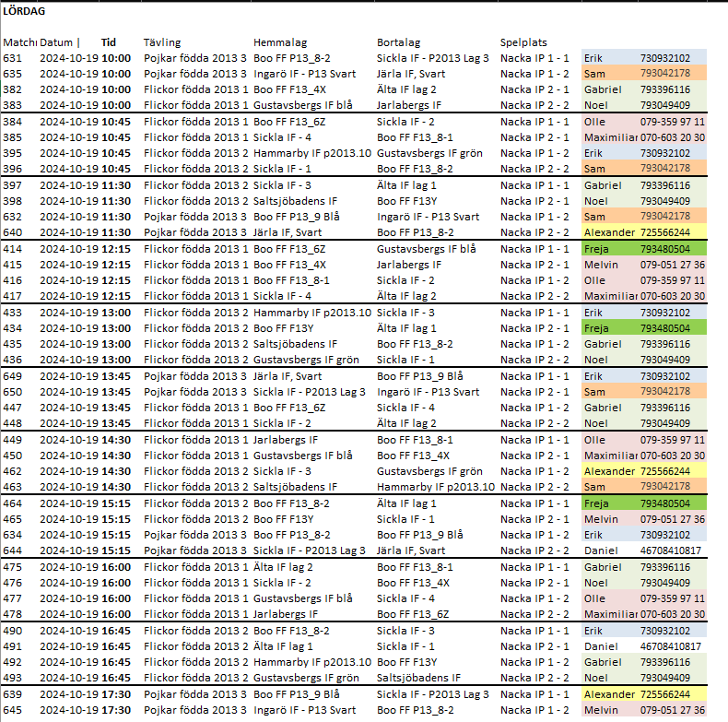The image size is (728, 722).
Task: Click the Bortalag column header
Action: tap(398, 42)
